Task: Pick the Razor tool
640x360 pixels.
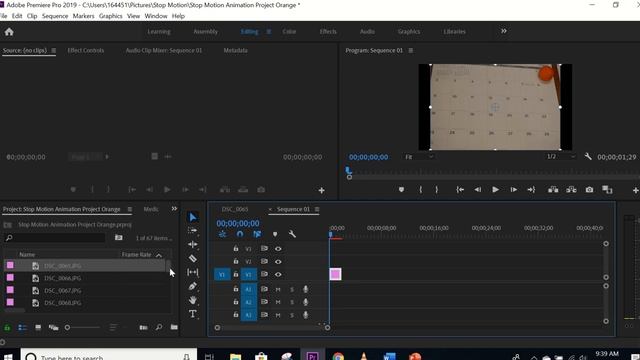Action: [x=193, y=258]
